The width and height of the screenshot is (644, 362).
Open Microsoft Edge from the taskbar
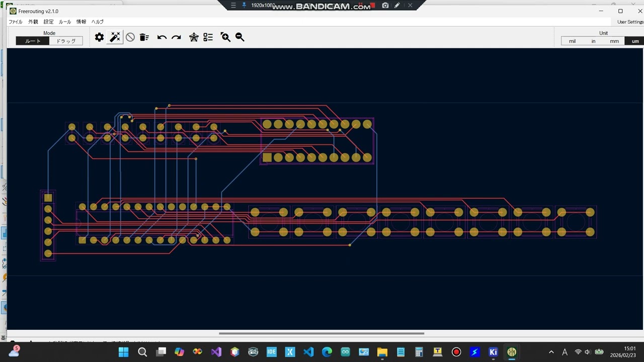[327, 352]
